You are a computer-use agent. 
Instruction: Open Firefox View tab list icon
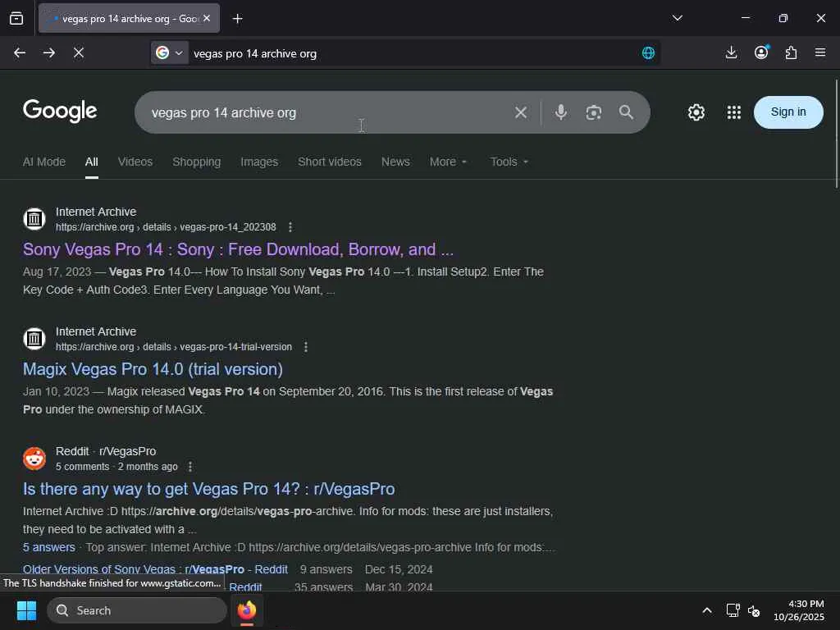pos(16,18)
